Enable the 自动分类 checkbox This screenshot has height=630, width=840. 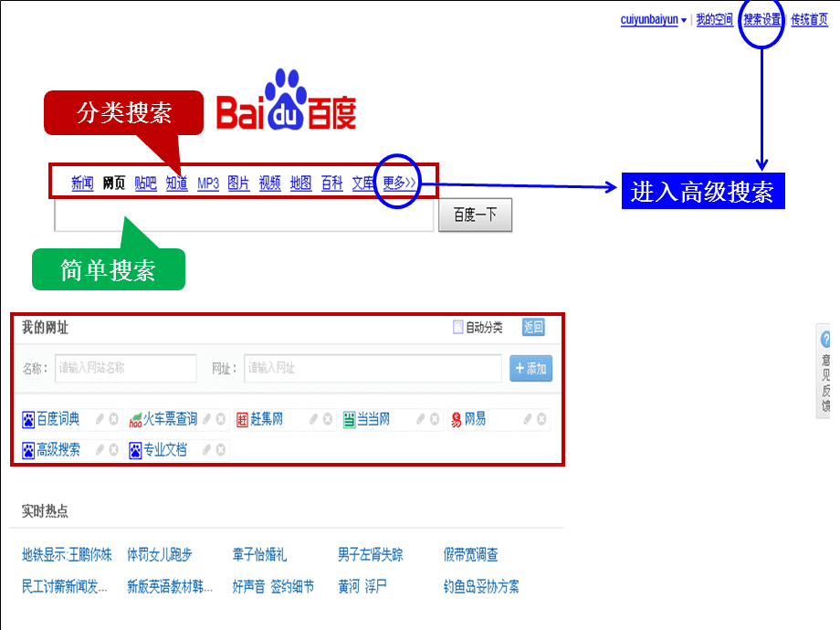458,327
